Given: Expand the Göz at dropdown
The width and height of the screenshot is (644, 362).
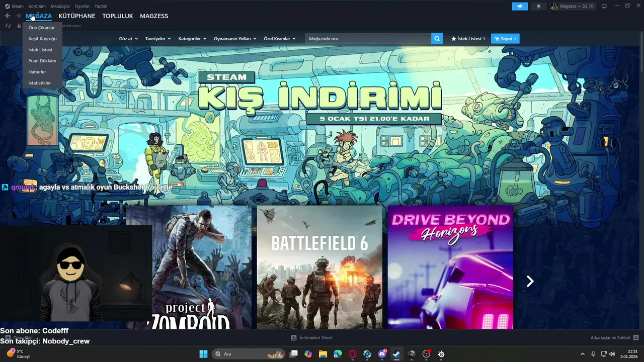Looking at the screenshot, I should (x=128, y=39).
